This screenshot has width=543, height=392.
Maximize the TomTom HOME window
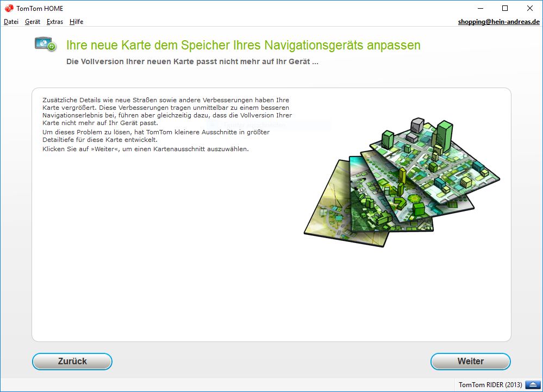(505, 8)
